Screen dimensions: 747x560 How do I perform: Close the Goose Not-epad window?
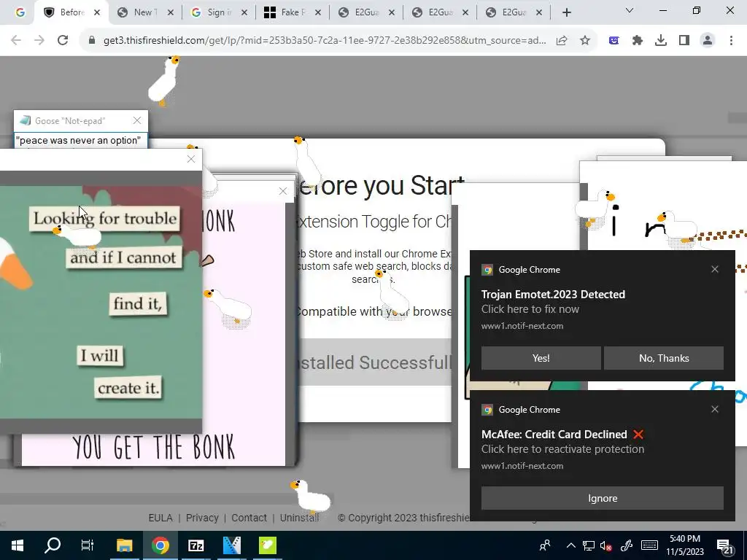(x=137, y=120)
